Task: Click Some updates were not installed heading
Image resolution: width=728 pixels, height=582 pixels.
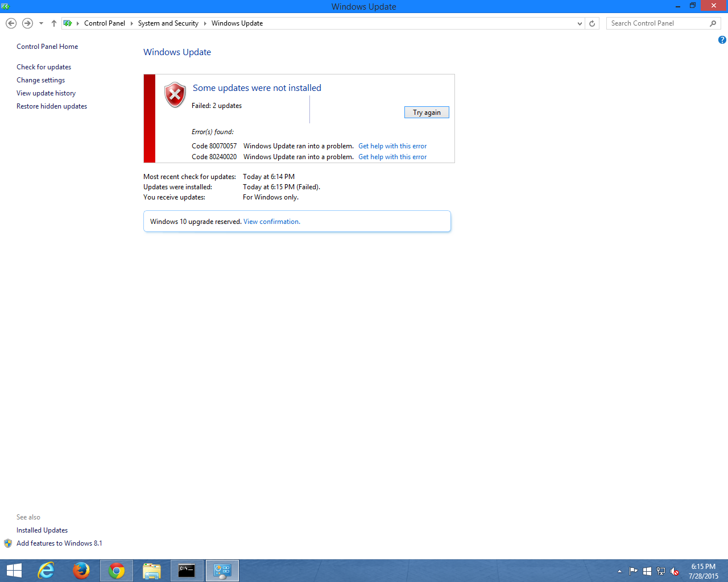Action: (257, 88)
